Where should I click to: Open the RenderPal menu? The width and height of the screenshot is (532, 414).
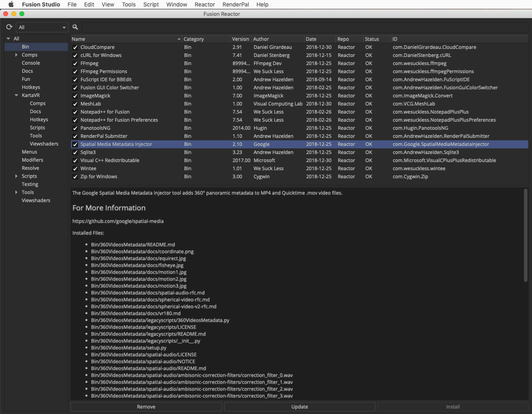point(236,4)
